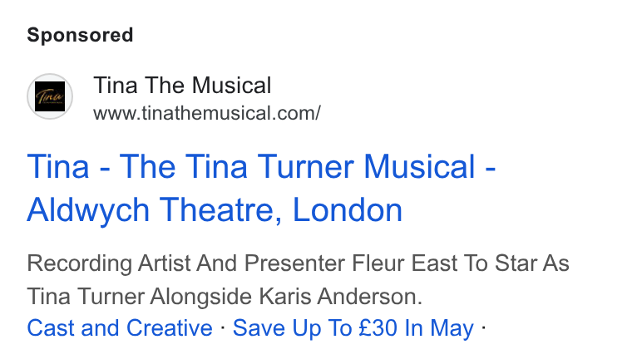Click the Karis Anderson description text
The height and width of the screenshot is (364, 632).
pyautogui.click(x=340, y=297)
